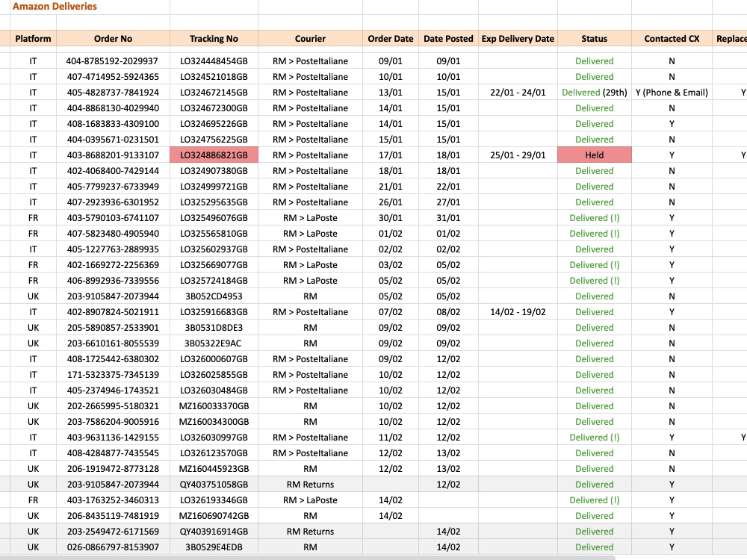This screenshot has height=560, width=747.
Task: Select tracking number QY403751058GB
Action: 214,485
